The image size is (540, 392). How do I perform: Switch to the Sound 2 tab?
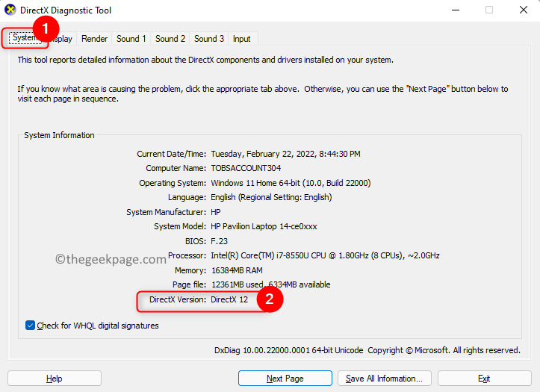click(x=170, y=39)
